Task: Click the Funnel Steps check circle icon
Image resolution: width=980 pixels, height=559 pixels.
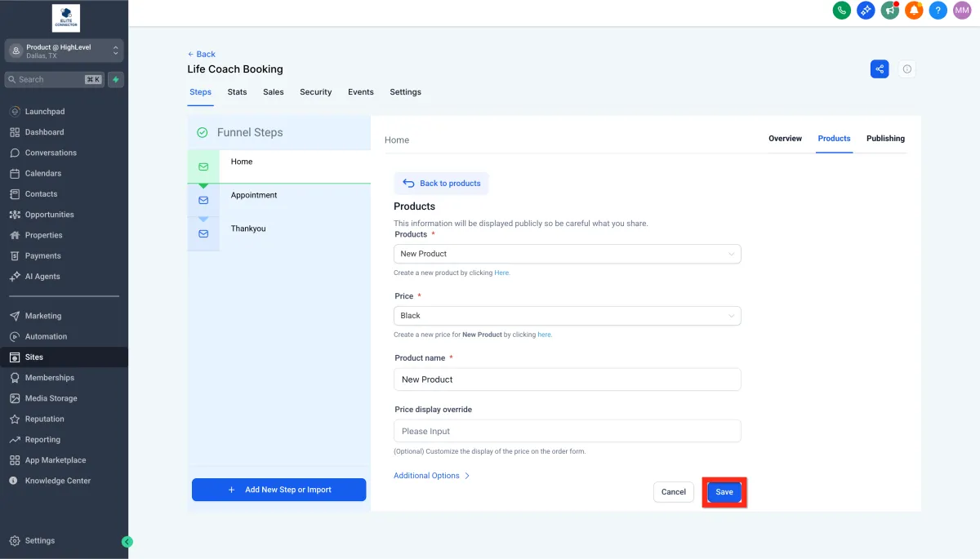Action: point(203,132)
